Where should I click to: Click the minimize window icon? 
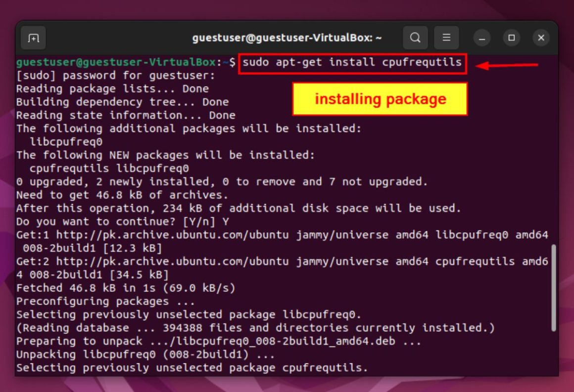[481, 37]
